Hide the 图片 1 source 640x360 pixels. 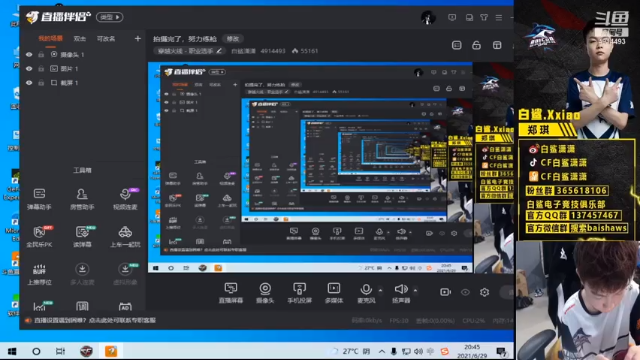pos(29,69)
